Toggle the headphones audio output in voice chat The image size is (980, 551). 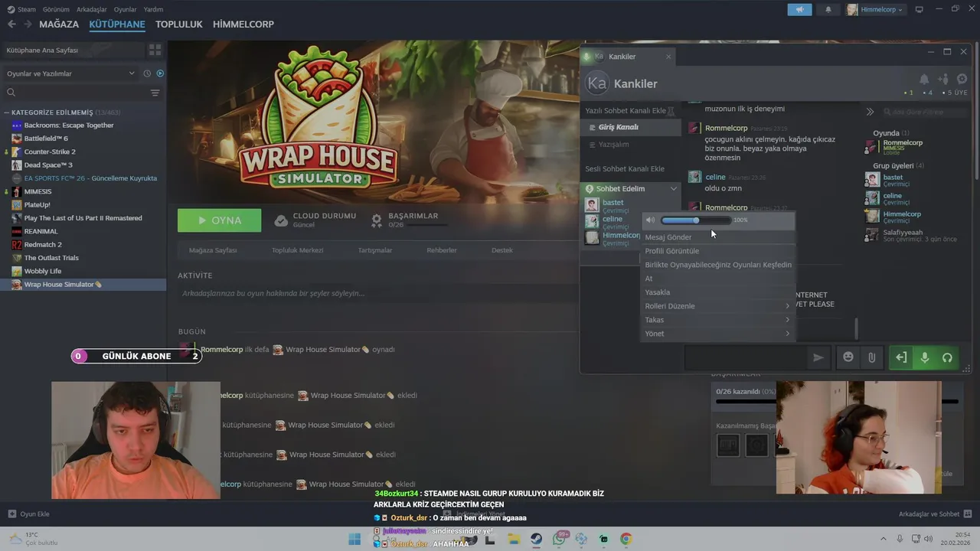(x=947, y=357)
